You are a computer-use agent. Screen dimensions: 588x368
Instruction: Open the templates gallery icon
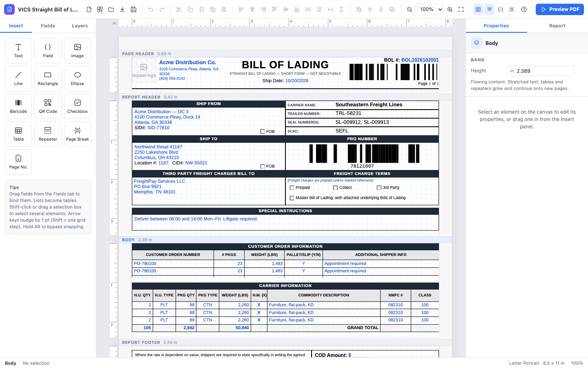tap(100, 9)
